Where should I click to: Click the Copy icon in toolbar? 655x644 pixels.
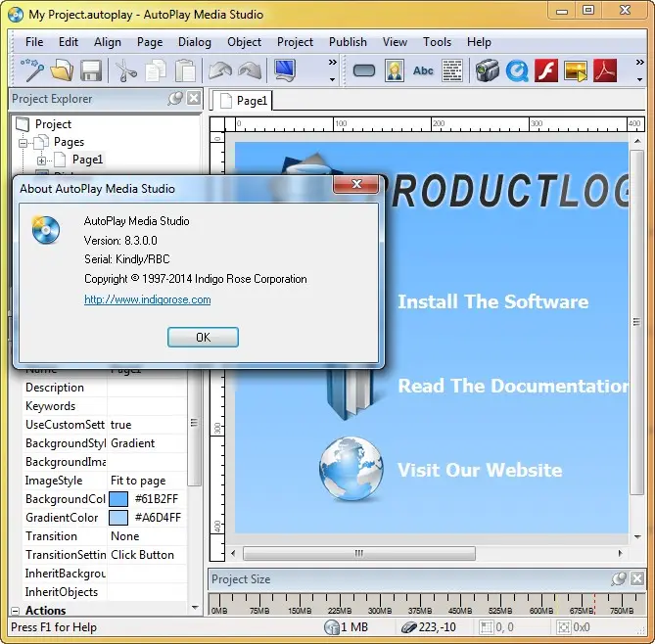pyautogui.click(x=156, y=70)
